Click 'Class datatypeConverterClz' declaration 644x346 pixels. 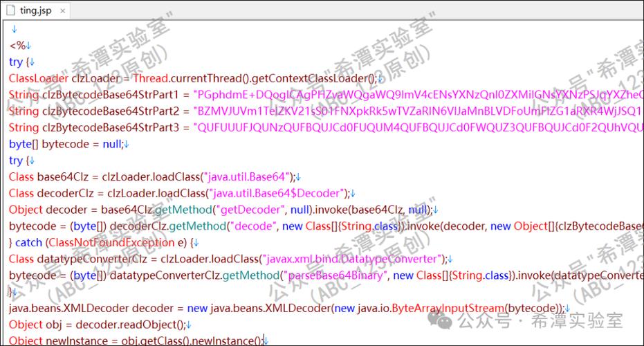78,259
